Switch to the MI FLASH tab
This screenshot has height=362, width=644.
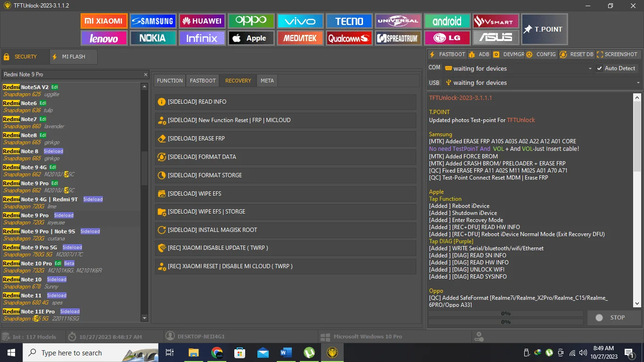pos(74,57)
